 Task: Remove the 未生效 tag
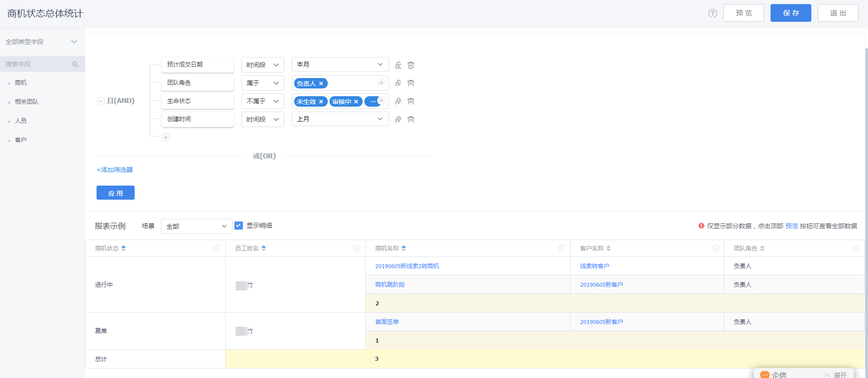321,102
